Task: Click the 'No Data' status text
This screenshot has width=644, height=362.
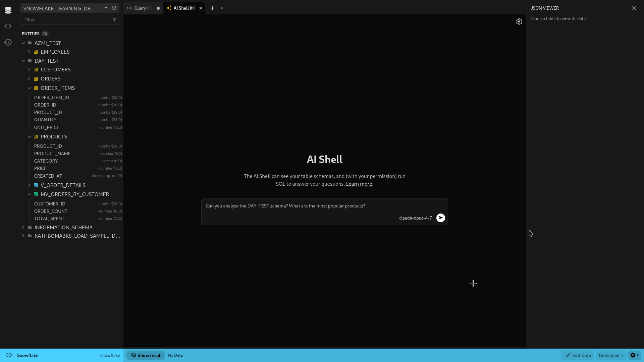Action: [x=175, y=355]
